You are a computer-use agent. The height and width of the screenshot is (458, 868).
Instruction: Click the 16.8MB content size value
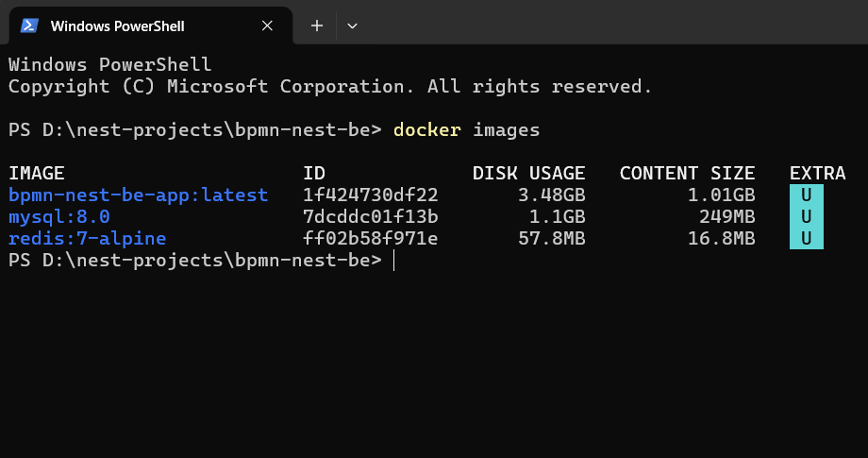point(722,239)
